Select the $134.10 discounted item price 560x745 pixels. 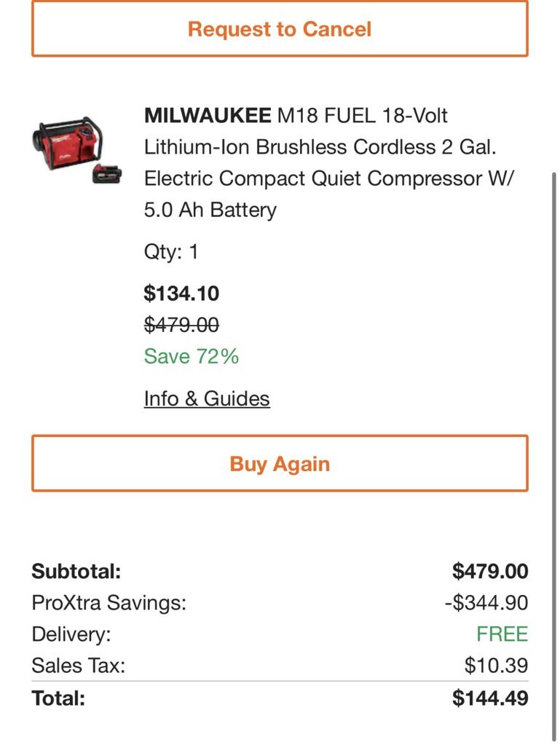click(181, 293)
